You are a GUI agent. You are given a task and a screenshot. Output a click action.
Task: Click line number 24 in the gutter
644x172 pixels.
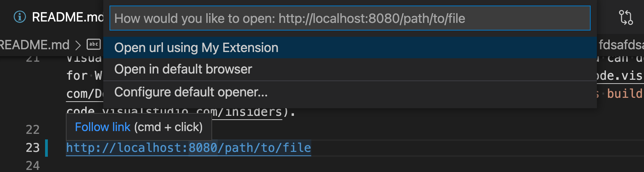click(x=33, y=165)
